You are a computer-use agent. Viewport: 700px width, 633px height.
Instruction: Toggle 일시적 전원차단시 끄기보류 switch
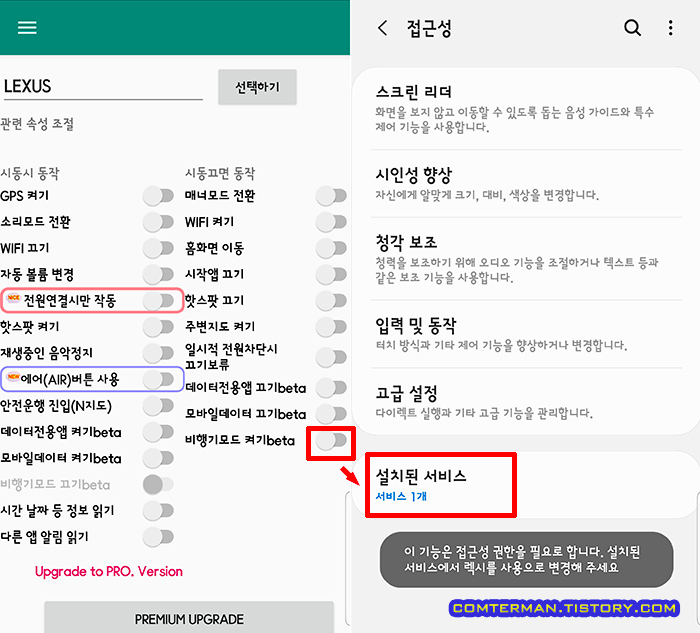(331, 357)
